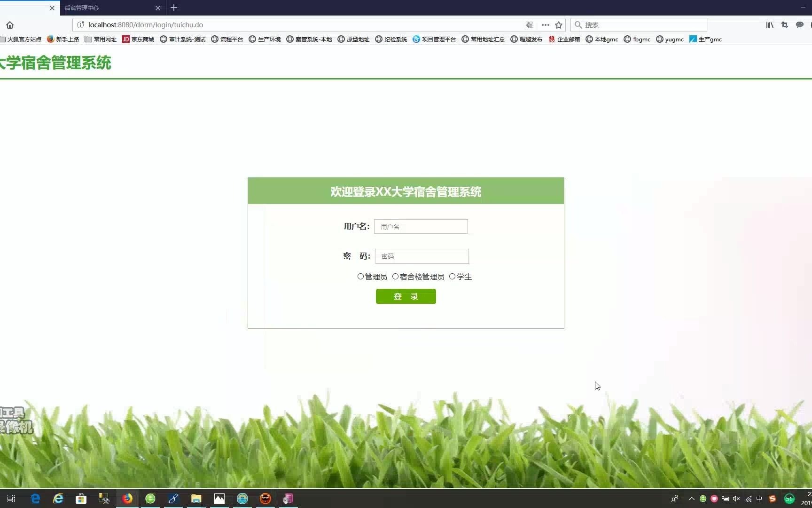Screen dimensions: 812x508
Task: Click the 用户名 input field
Action: point(420,226)
